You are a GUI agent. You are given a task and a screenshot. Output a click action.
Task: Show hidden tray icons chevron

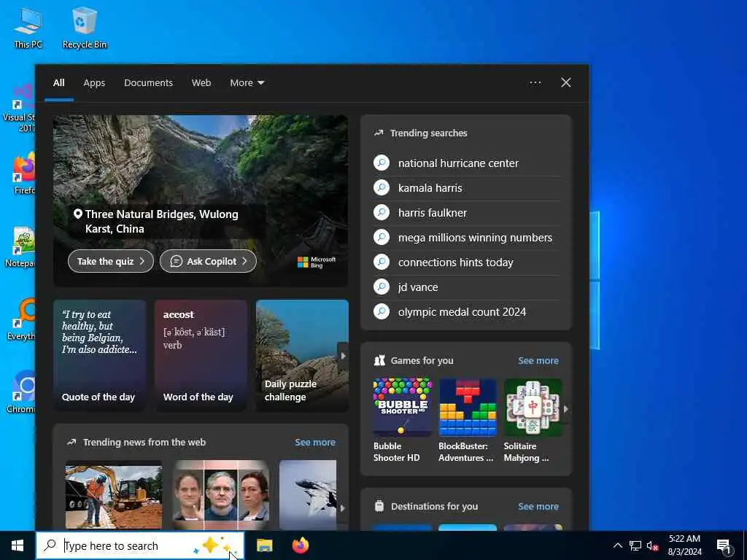pyautogui.click(x=617, y=545)
